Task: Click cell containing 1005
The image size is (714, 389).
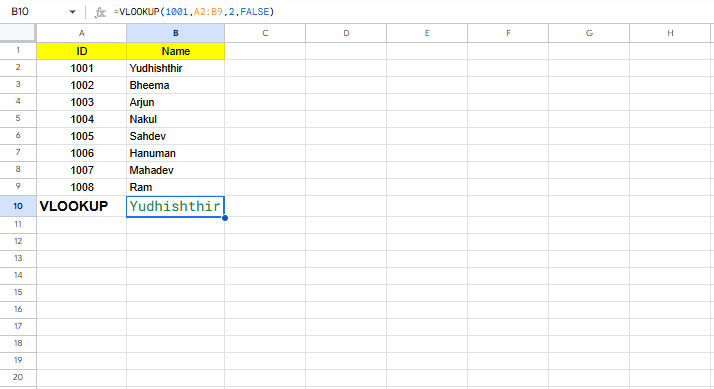Action: tap(82, 136)
